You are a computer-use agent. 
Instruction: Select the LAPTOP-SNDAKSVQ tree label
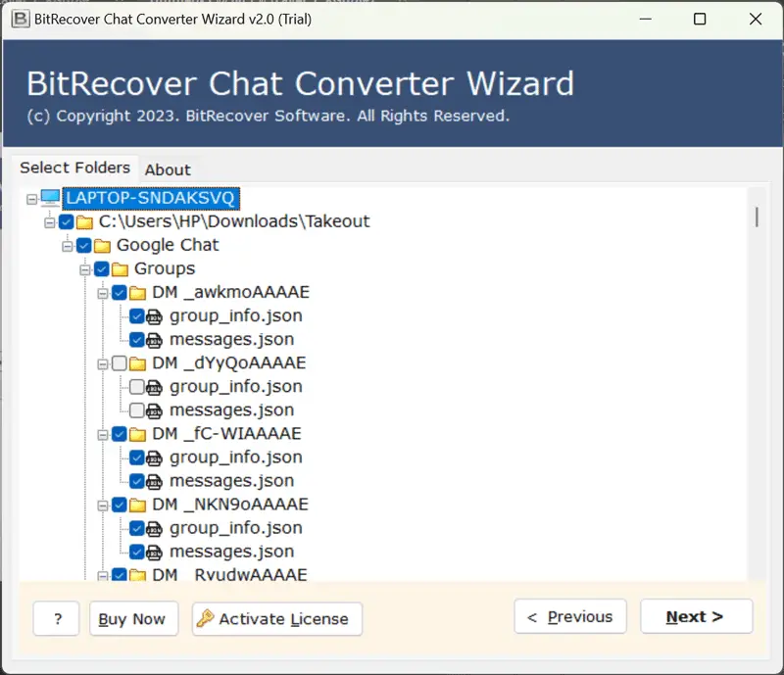click(151, 198)
